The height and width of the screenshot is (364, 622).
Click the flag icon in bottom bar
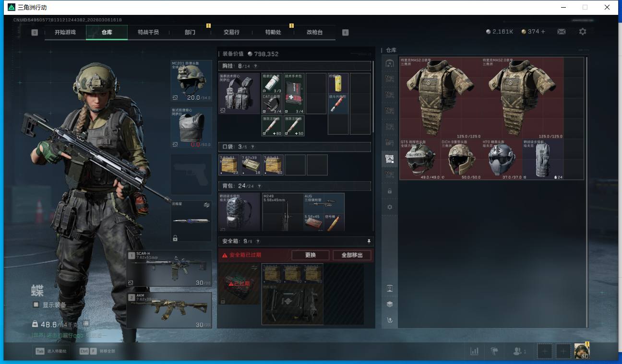pos(494,352)
